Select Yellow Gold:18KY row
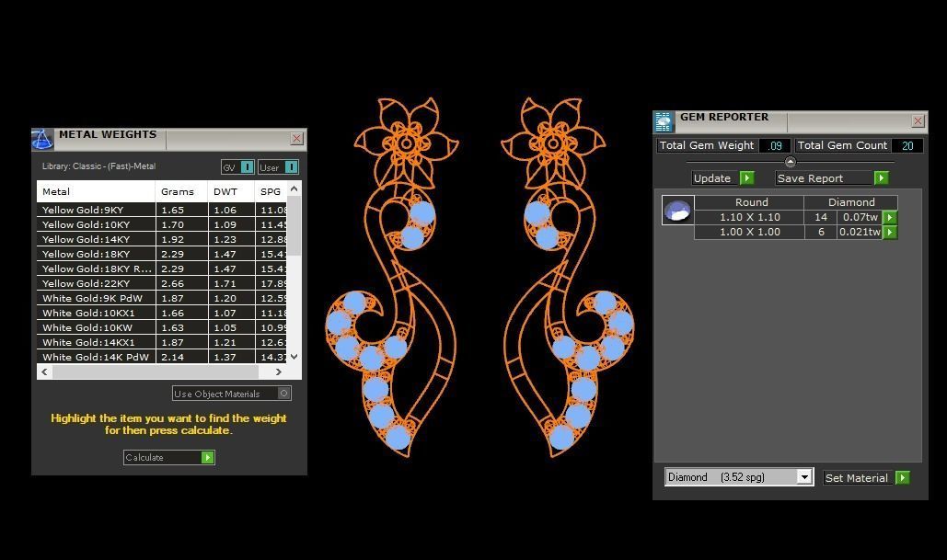947x560 pixels. (162, 254)
